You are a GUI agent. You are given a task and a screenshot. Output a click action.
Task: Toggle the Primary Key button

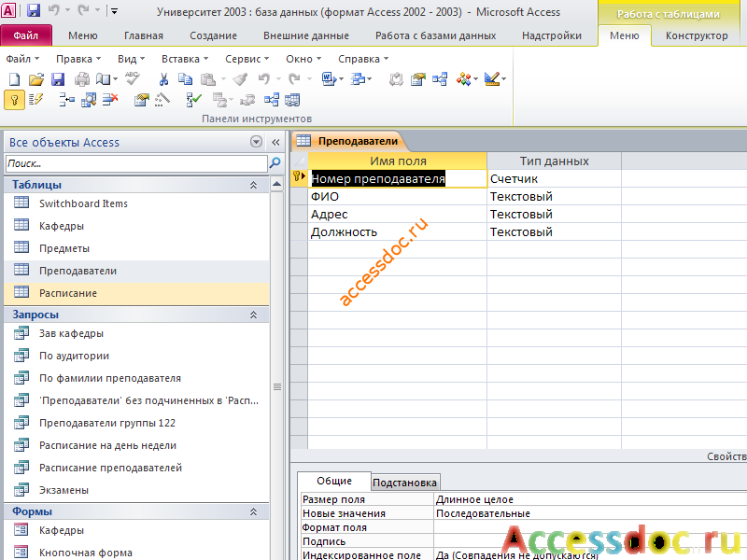[x=14, y=100]
